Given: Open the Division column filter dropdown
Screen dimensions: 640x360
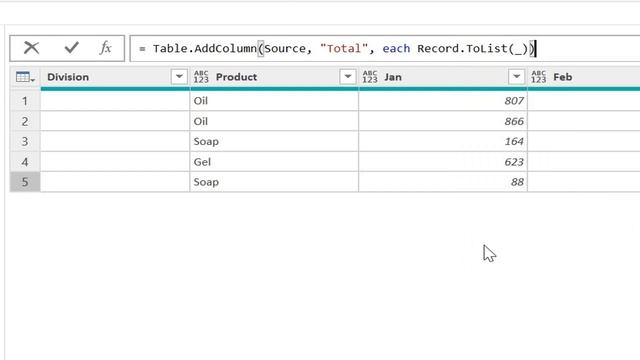Looking at the screenshot, I should (179, 77).
